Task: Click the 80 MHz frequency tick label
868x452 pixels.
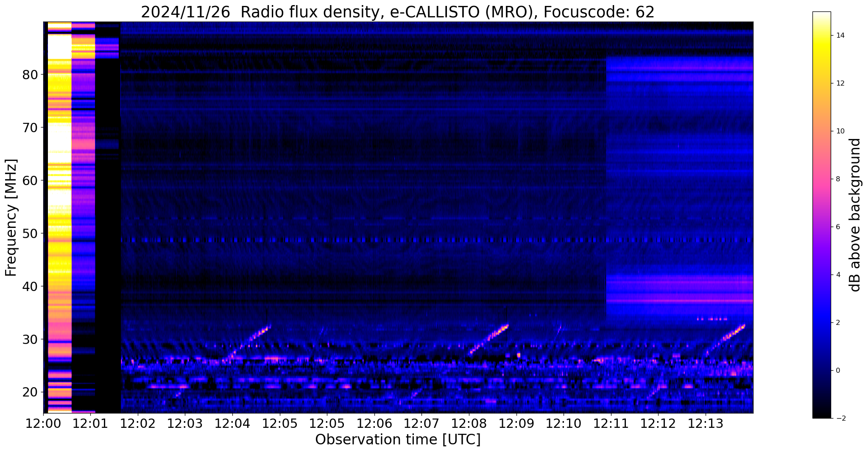Action: [30, 75]
